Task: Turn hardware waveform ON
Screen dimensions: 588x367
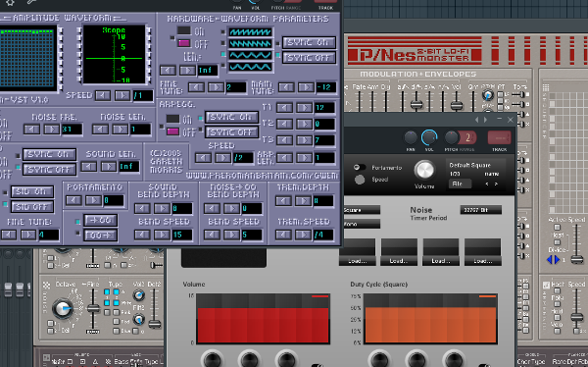Action: coord(184,30)
